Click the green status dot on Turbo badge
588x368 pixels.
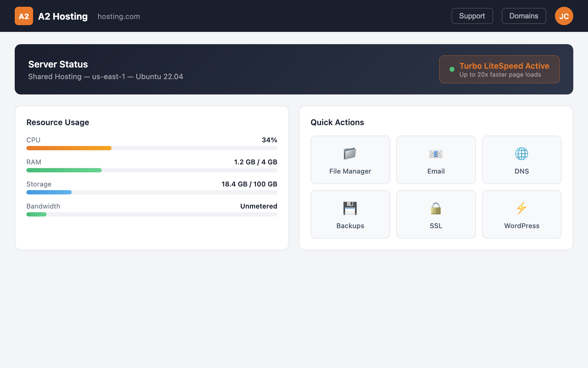tap(452, 69)
